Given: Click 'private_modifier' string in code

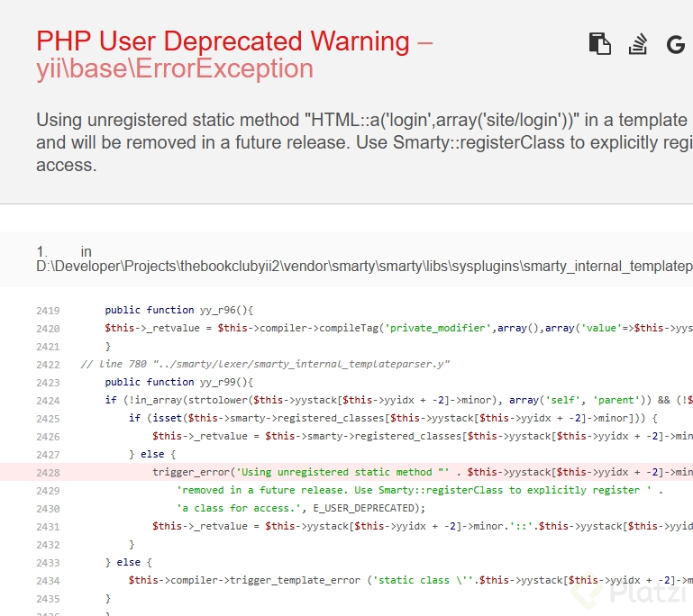Looking at the screenshot, I should click(438, 328).
